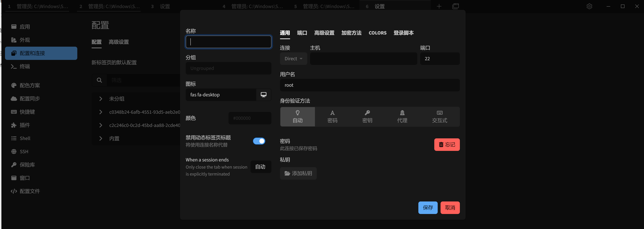
Task: Open the Direct connection dropdown
Action: pyautogui.click(x=293, y=59)
